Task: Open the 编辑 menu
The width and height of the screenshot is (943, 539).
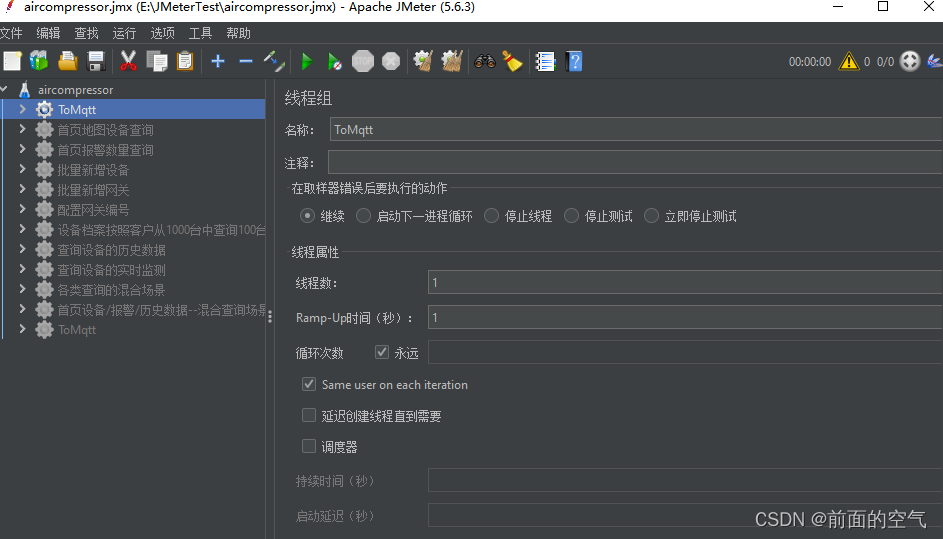Action: click(48, 33)
